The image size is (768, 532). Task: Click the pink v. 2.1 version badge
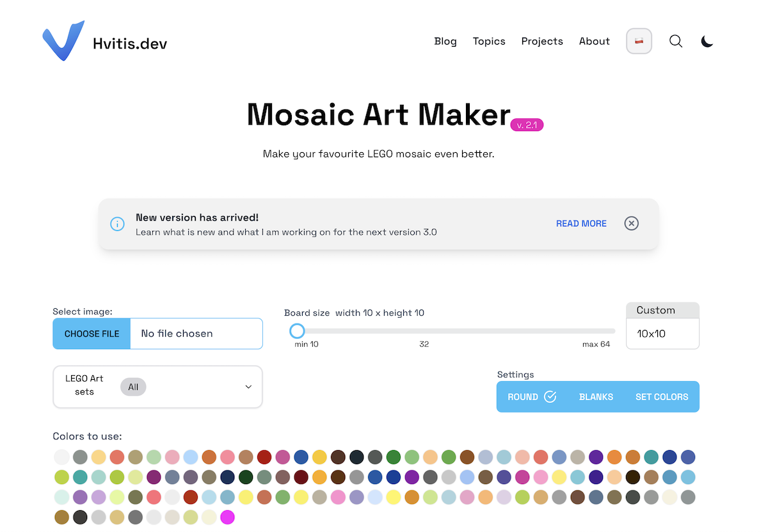tap(527, 125)
